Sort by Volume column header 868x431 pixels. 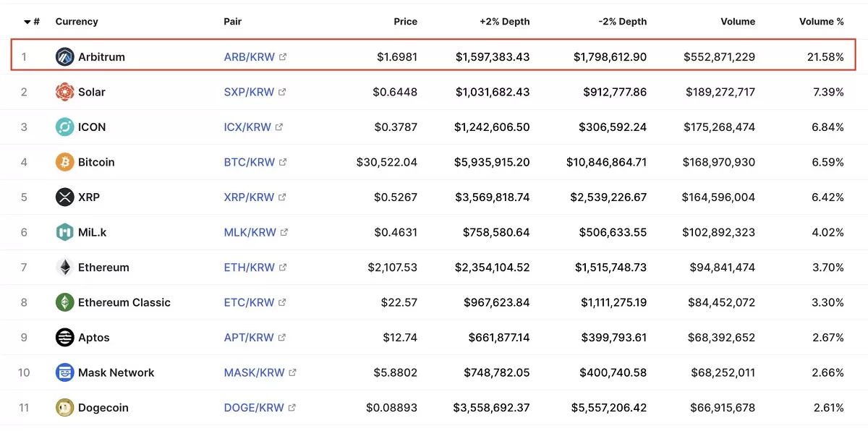click(738, 22)
